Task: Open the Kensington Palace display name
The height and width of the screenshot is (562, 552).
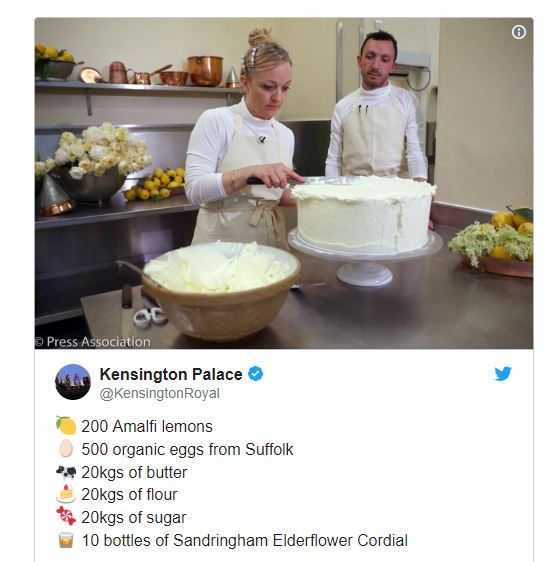Action: click(171, 374)
